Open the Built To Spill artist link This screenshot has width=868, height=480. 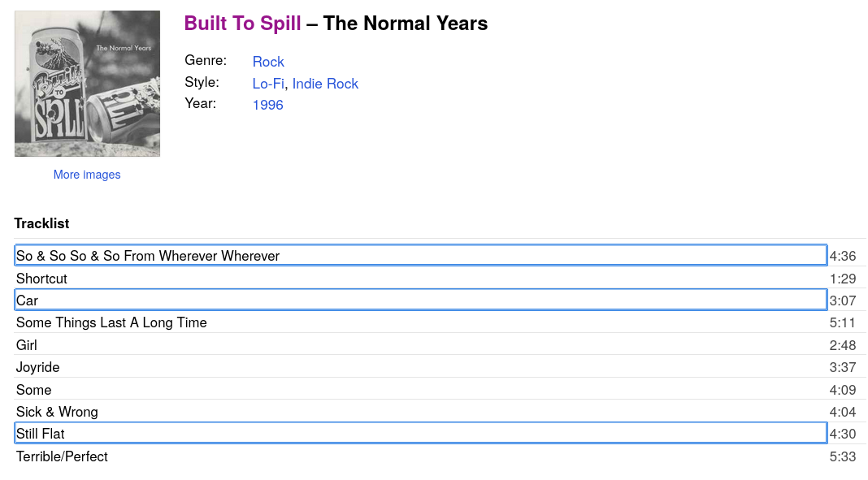pos(242,24)
